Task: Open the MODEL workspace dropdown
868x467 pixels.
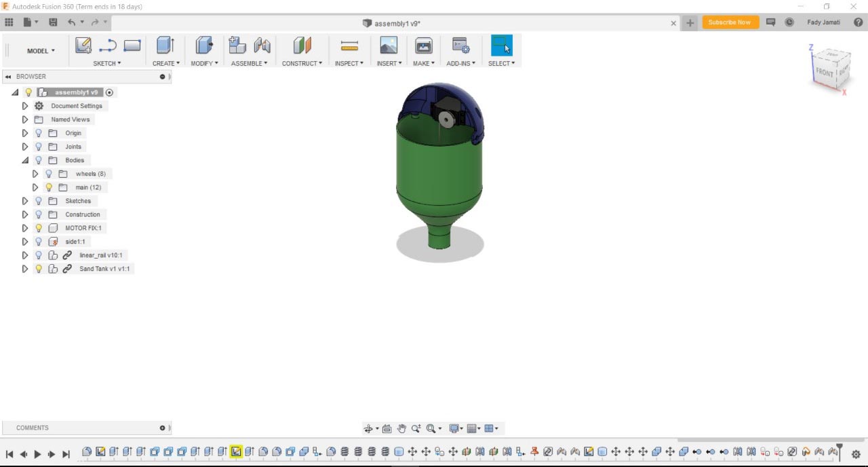Action: point(41,51)
